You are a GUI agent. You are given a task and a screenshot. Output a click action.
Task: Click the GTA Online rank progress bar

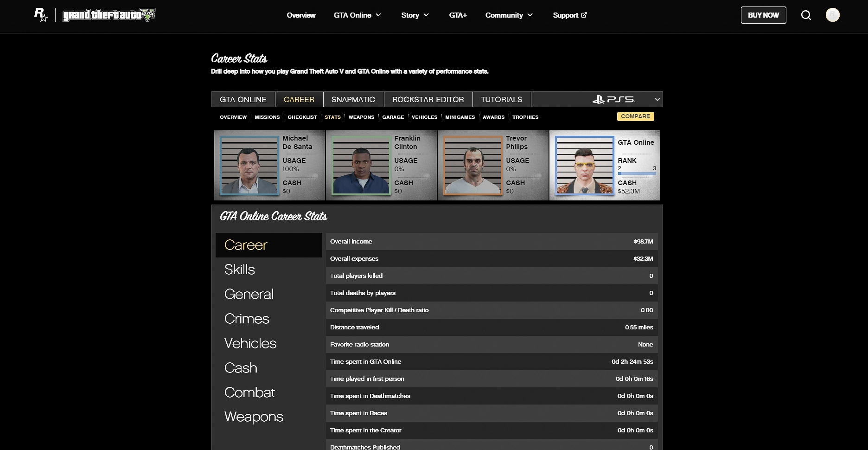tap(637, 174)
